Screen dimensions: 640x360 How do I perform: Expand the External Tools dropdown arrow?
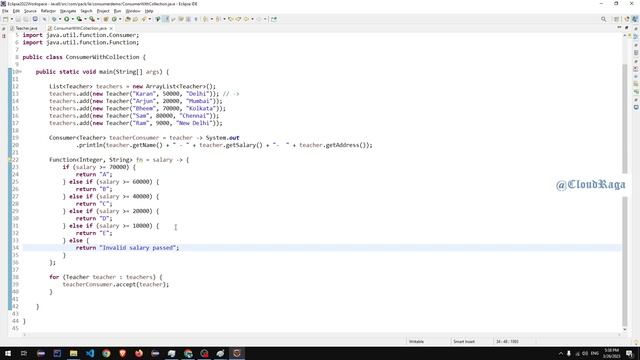98,19
